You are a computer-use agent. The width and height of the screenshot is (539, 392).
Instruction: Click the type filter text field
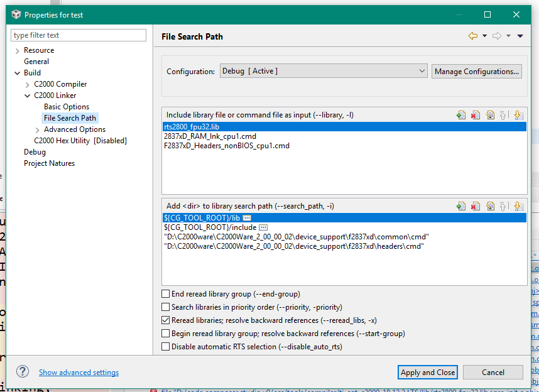[79, 35]
